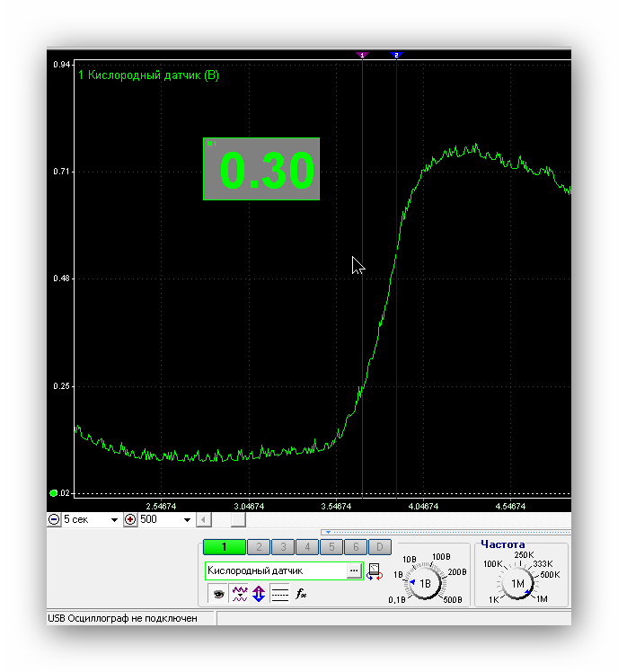Click voltage axis label 0.71
Screen dimensions: 618x672
61,172
